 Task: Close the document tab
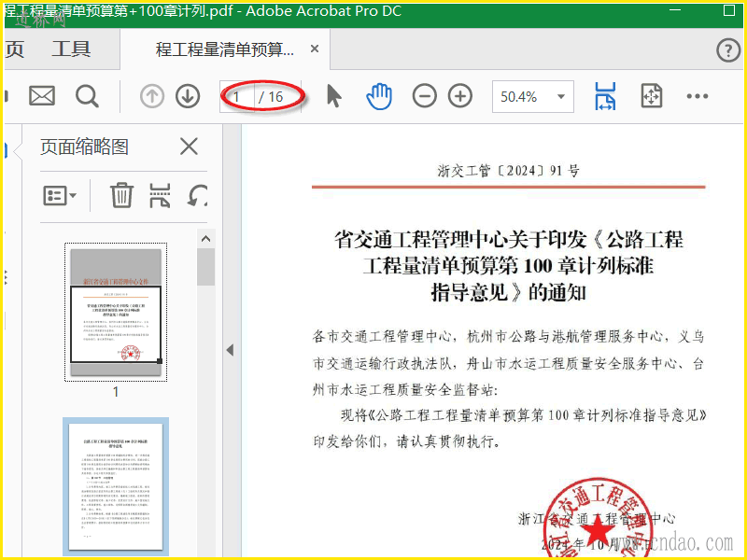point(315,49)
